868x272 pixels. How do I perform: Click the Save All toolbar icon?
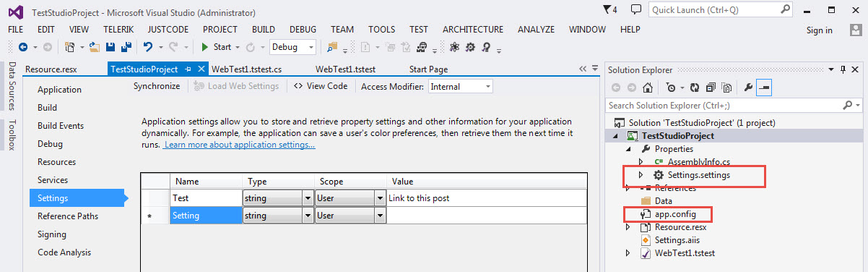pyautogui.click(x=125, y=47)
